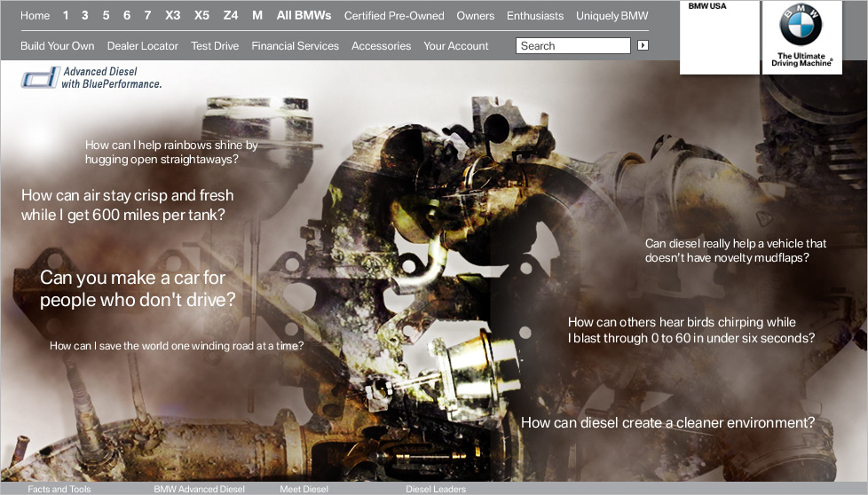Screen dimensions: 868x495
Task: Open the Your Account link
Action: 456,46
